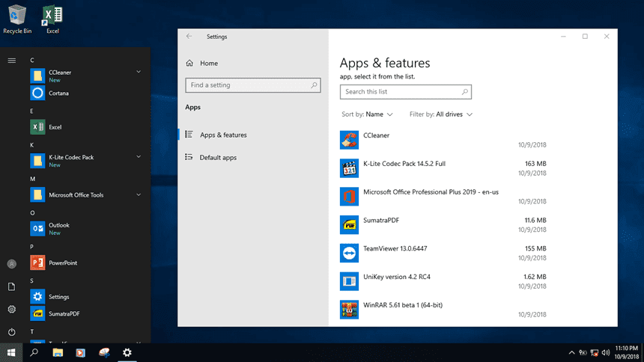The width and height of the screenshot is (644, 362).
Task: Open Filter by All drives dropdown
Action: coord(441,114)
